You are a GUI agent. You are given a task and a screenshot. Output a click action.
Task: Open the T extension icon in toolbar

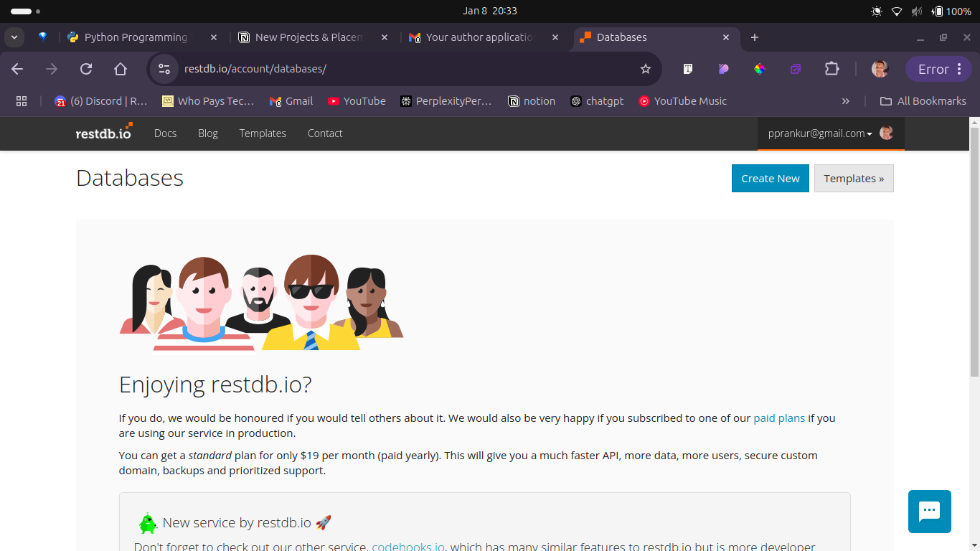click(x=688, y=69)
